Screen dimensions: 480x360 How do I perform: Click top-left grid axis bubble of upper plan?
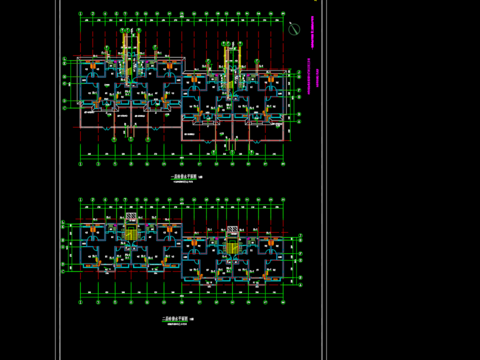(80, 14)
